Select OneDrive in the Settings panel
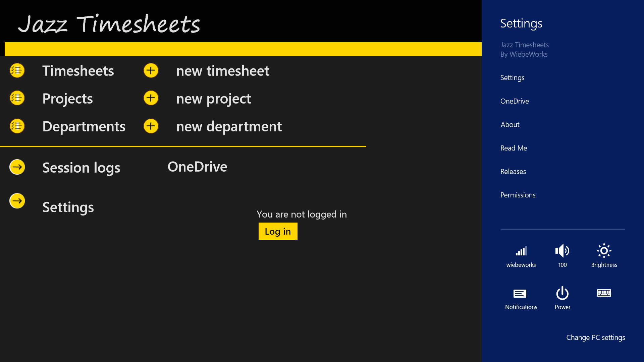Viewport: 644px width, 362px height. point(515,101)
